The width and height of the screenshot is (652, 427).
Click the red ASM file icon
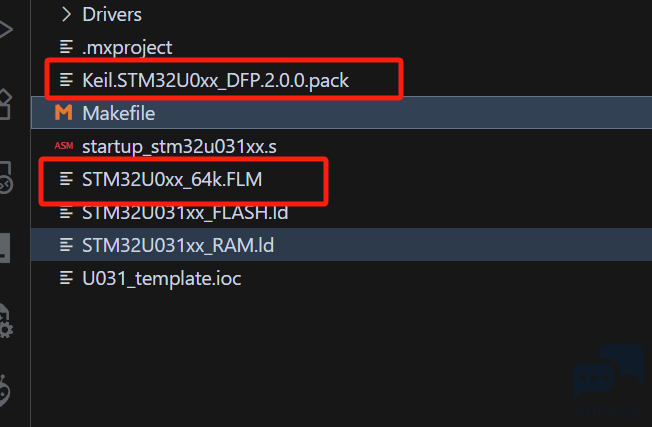click(64, 146)
